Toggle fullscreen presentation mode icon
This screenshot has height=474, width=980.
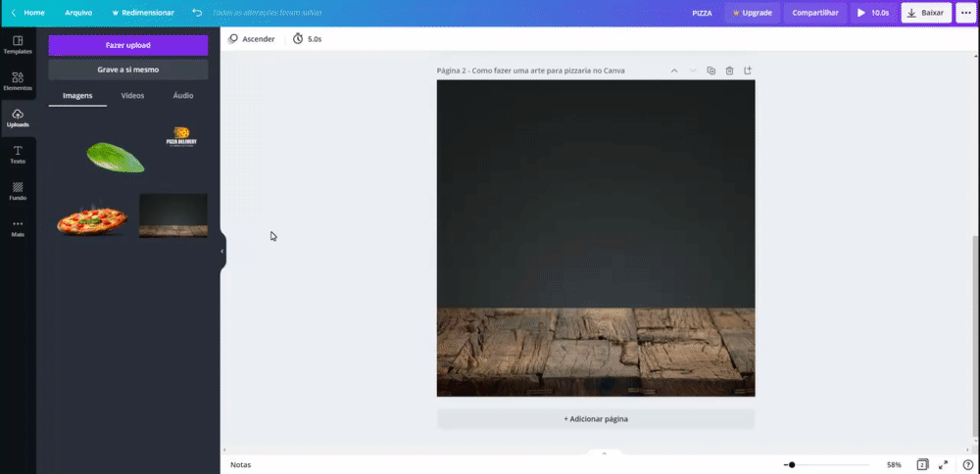943,464
